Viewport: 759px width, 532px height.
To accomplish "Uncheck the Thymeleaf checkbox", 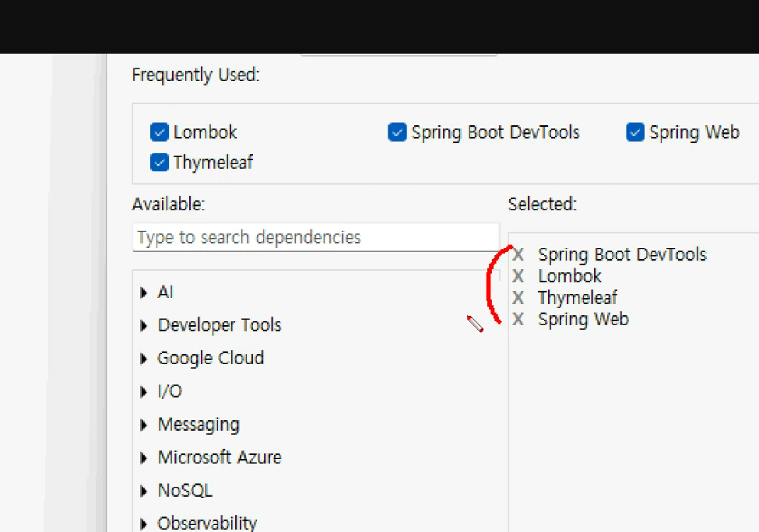I will click(160, 162).
